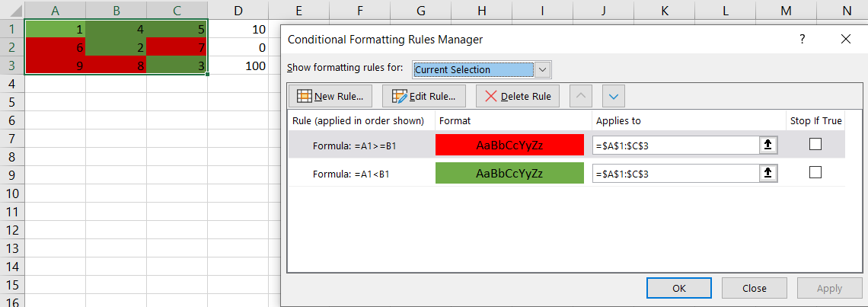This screenshot has height=307, width=868.
Task: Enable Stop If True for A1>=B1 rule
Action: (x=815, y=144)
